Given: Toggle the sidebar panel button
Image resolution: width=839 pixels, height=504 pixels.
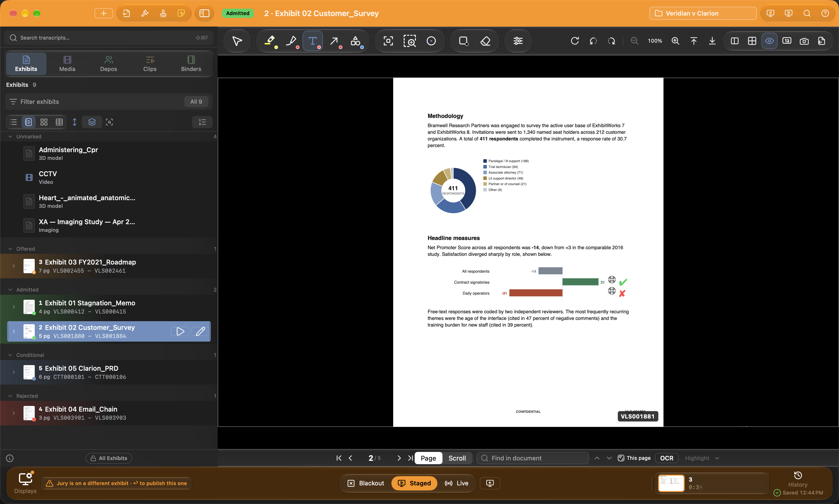Looking at the screenshot, I should (204, 13).
